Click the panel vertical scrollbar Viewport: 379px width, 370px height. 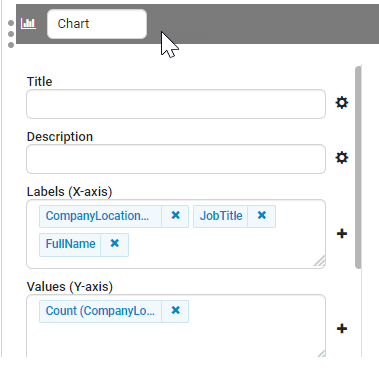pos(358,167)
